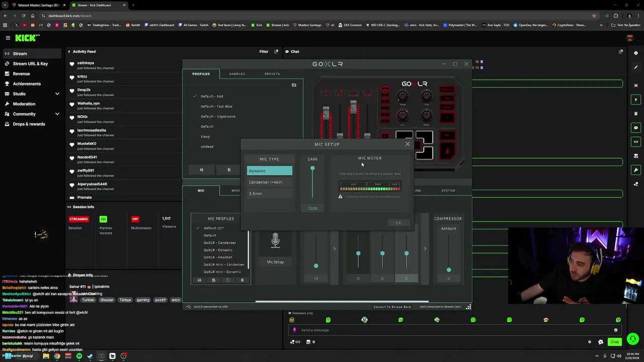The width and height of the screenshot is (644, 362).
Task: Open Stream URL & Key page
Action: click(x=30, y=63)
